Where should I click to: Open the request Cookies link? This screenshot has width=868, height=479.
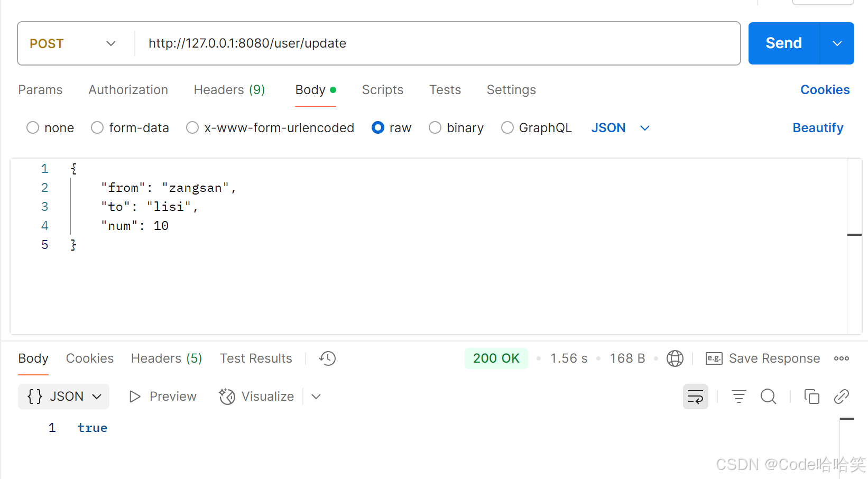pos(825,90)
